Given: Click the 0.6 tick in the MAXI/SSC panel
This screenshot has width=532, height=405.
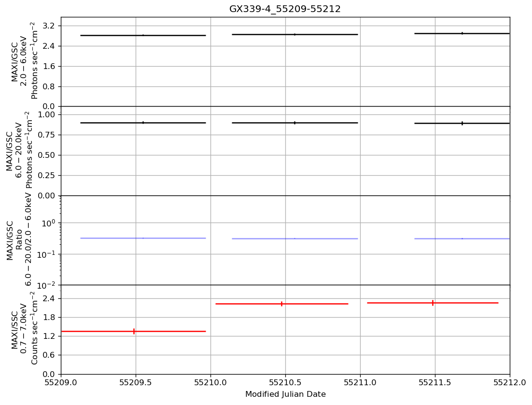Looking at the screenshot, I should [x=50, y=355].
